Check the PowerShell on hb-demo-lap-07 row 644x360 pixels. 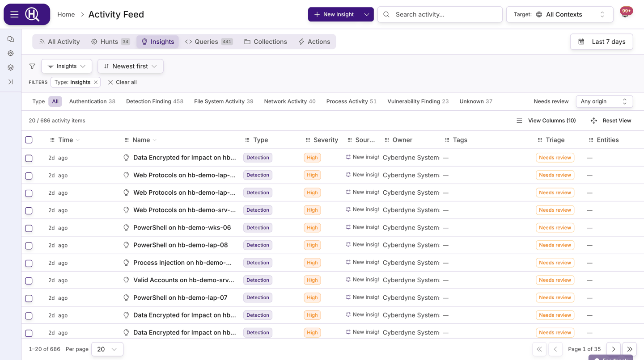29,298
